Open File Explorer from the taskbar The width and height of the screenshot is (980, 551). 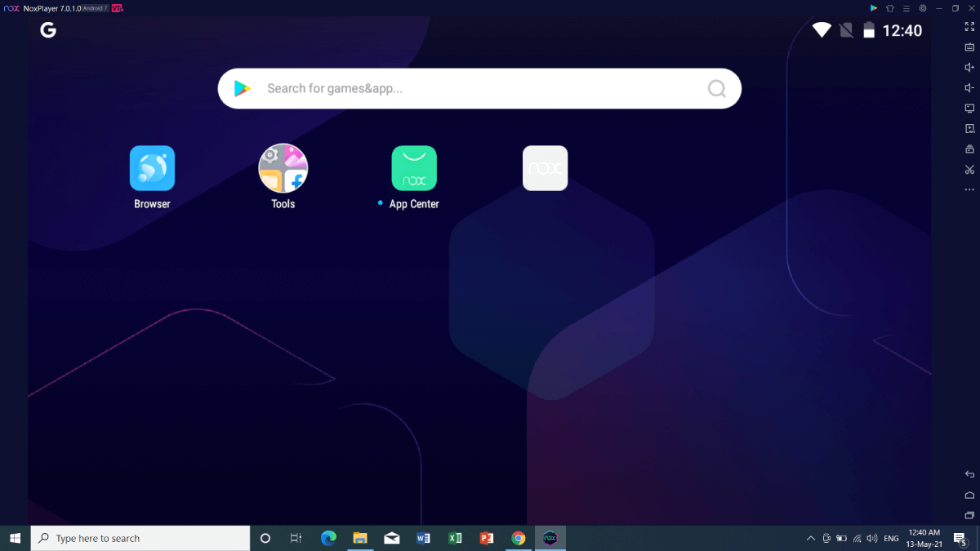pyautogui.click(x=359, y=538)
